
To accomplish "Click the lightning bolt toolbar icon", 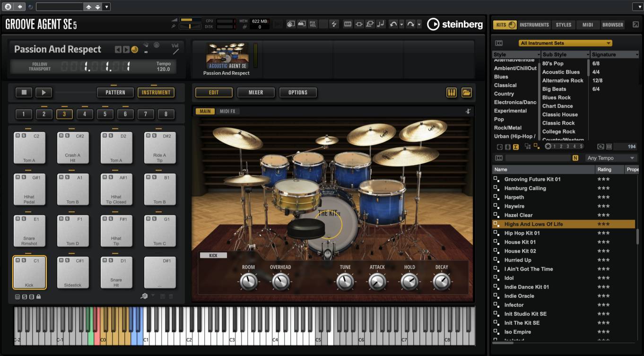I will [334, 24].
